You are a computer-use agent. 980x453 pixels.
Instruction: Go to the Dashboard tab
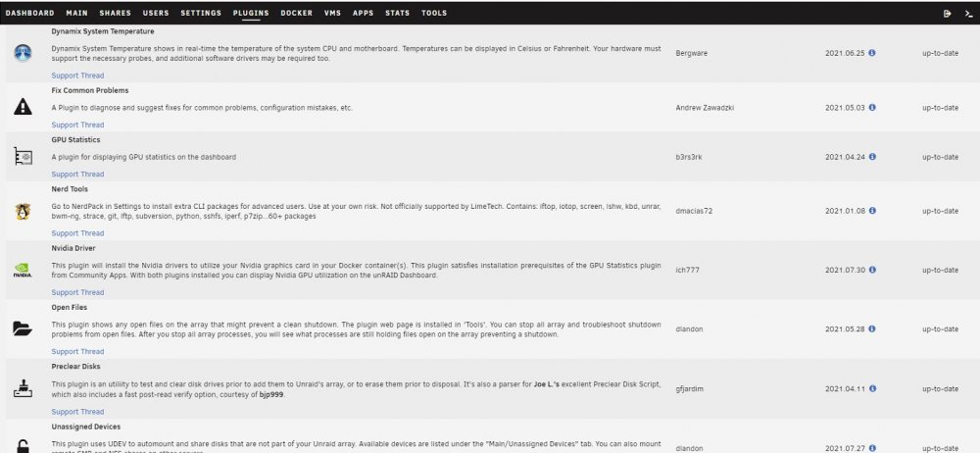pos(29,13)
